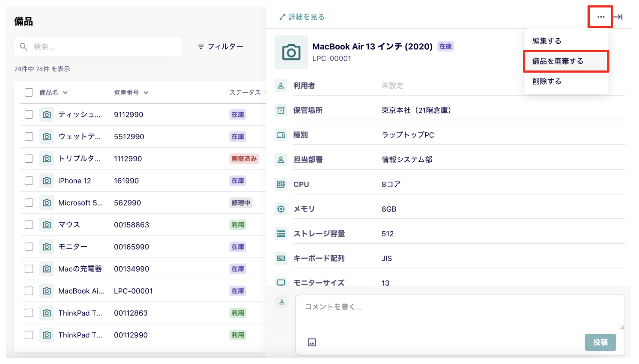Click the 修理中 status badge
Viewport: 639px width, 364px height.
241,203
